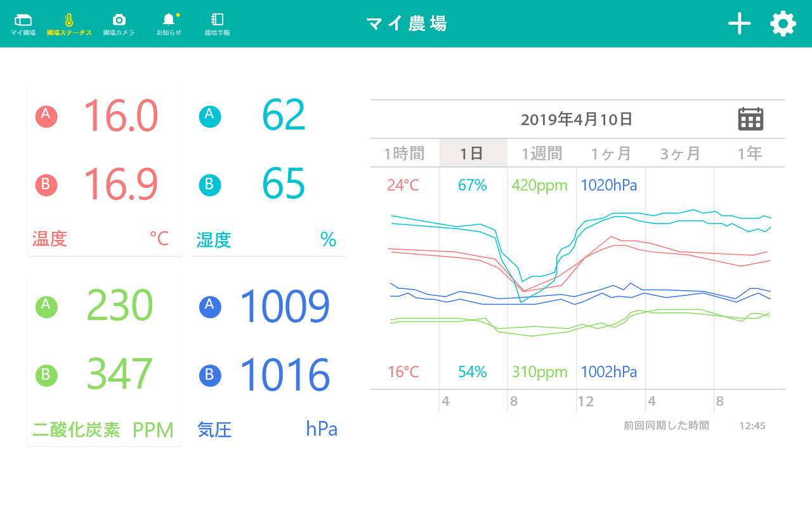
Task: Click the 2019年4月10日 date label
Action: click(576, 119)
